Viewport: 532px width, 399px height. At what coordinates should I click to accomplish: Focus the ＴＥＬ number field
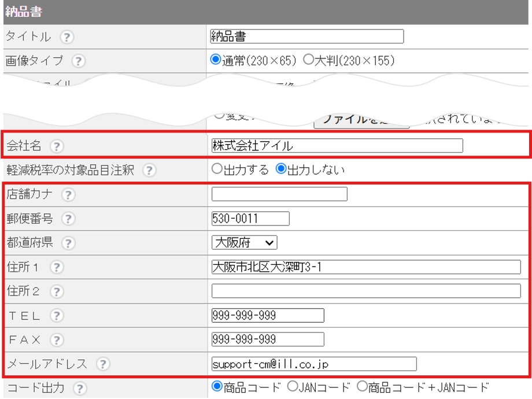(x=268, y=315)
